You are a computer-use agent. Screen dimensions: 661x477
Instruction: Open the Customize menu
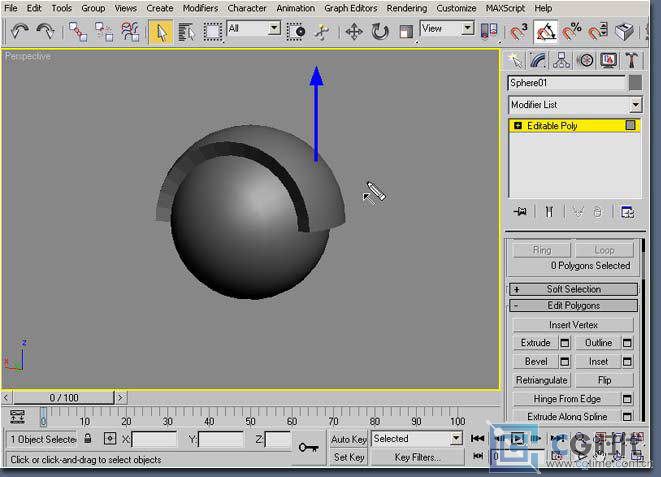pyautogui.click(x=456, y=8)
